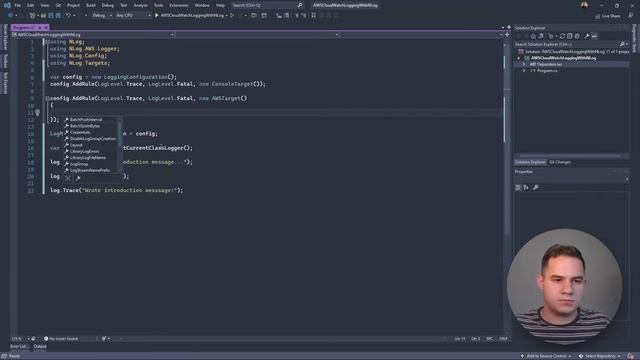Open the Error List tab
Screen dimensions: 640x360
pos(20,347)
